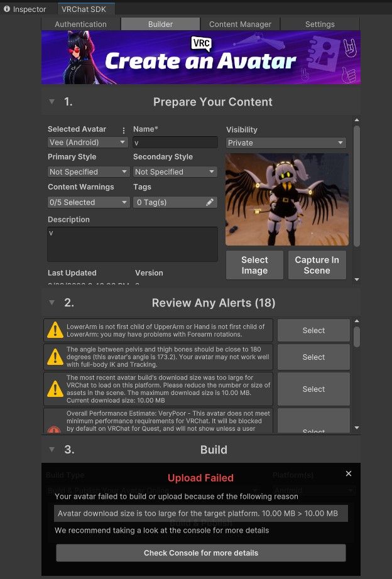392x579 pixels.
Task: Click the alerts list scroll up arrow
Action: [357, 322]
